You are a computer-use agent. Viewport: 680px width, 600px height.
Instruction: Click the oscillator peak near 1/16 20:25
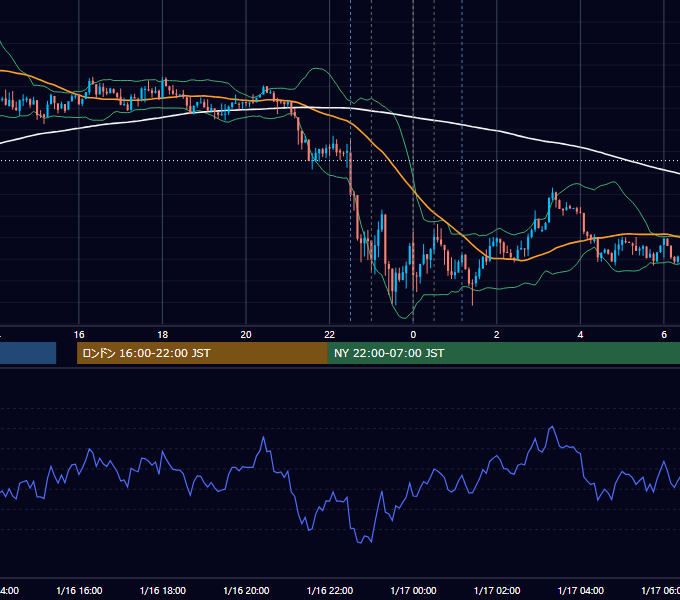pyautogui.click(x=263, y=438)
